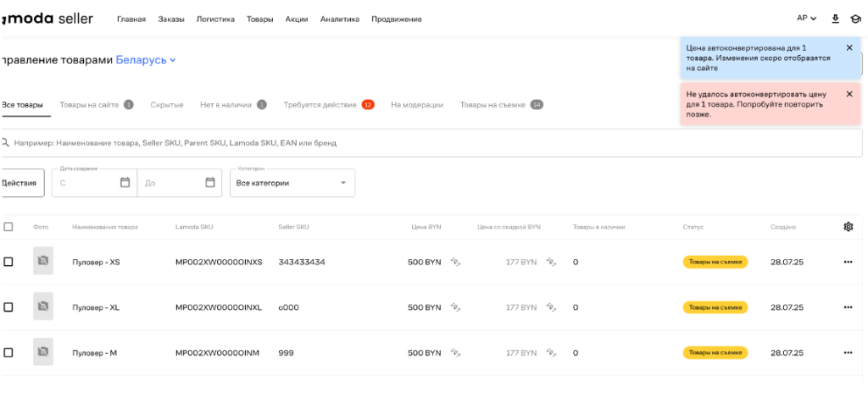
Task: Open the graduation cap training icon
Action: (x=855, y=19)
